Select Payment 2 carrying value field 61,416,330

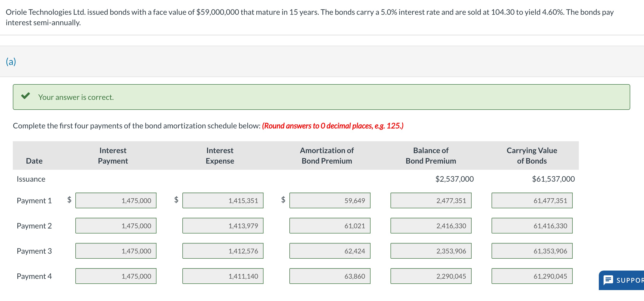pyautogui.click(x=532, y=225)
